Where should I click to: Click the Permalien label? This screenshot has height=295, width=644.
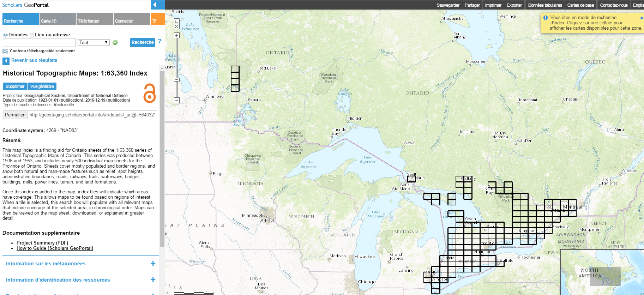click(15, 115)
